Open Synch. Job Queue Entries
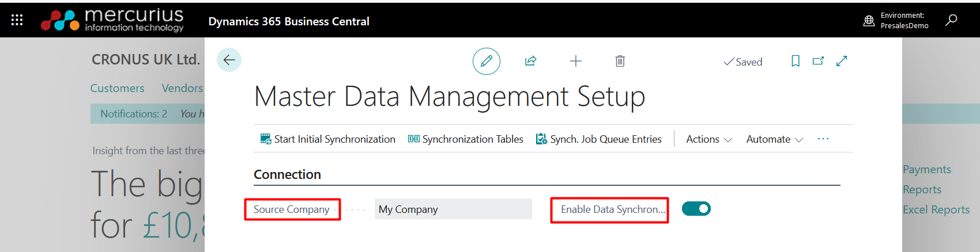This screenshot has width=980, height=252. 598,139
